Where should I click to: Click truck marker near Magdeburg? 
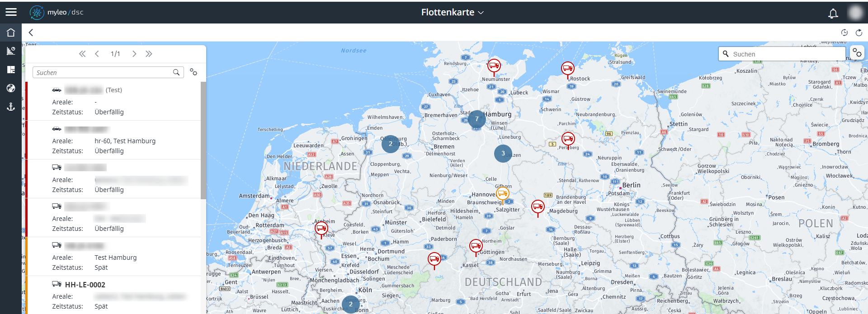coord(538,208)
